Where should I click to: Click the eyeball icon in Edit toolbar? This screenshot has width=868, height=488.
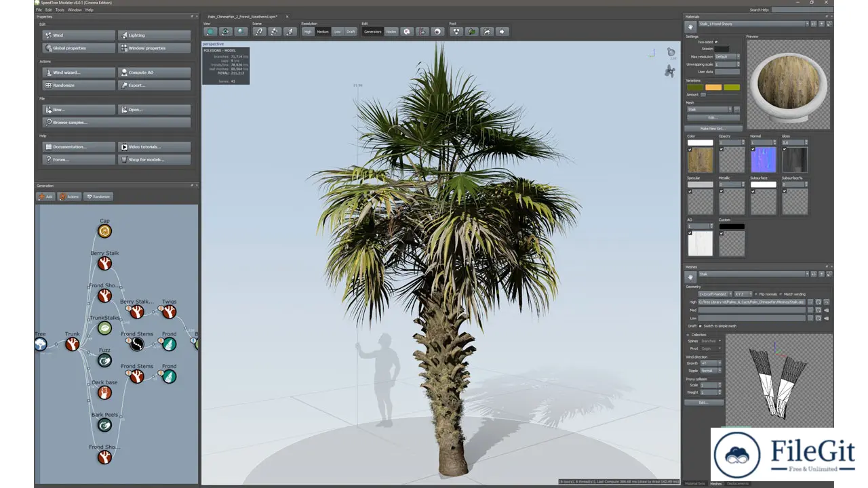[437, 31]
